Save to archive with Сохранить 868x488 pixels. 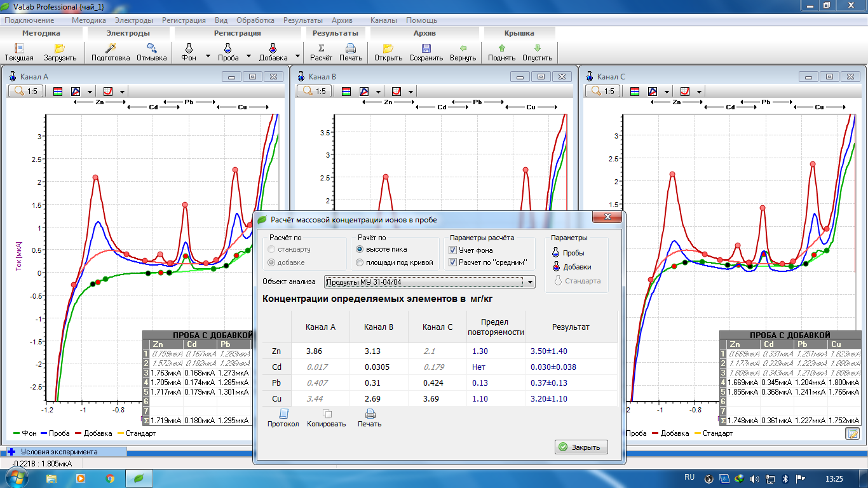[426, 52]
